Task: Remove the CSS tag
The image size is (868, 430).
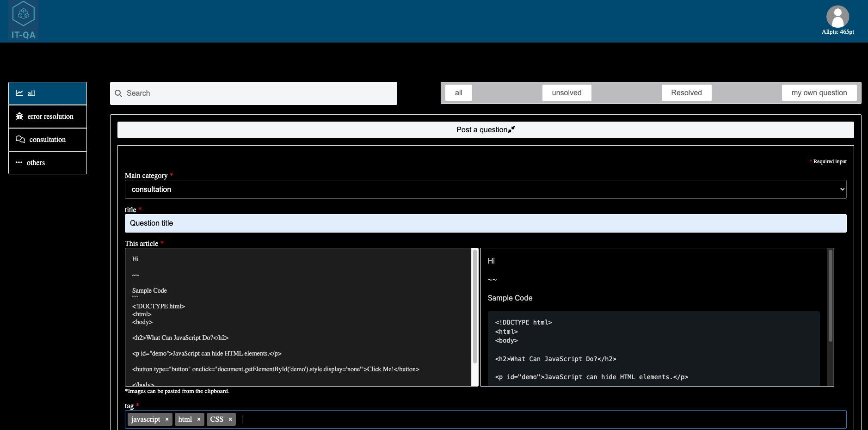Action: pos(230,419)
